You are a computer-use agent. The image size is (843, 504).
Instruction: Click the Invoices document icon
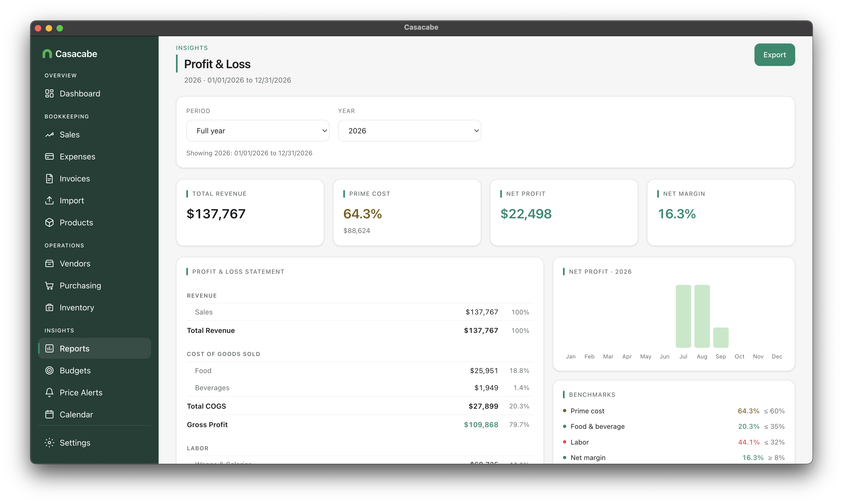[49, 179]
